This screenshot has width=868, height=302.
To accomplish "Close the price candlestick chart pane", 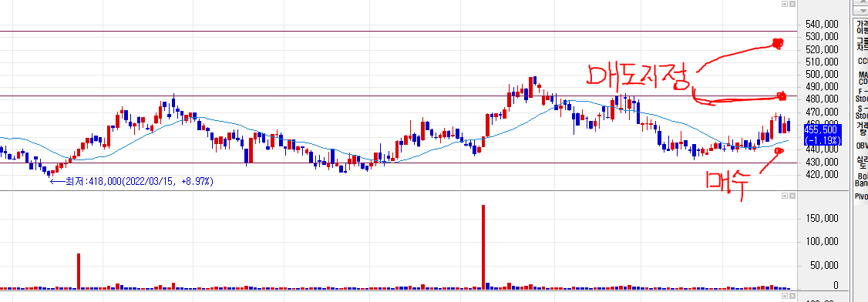I will [x=792, y=3].
